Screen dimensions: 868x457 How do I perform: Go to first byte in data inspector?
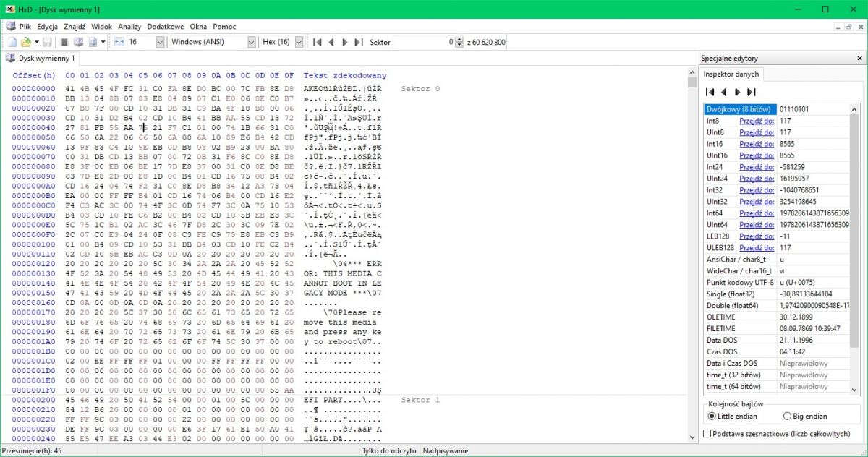pyautogui.click(x=710, y=92)
